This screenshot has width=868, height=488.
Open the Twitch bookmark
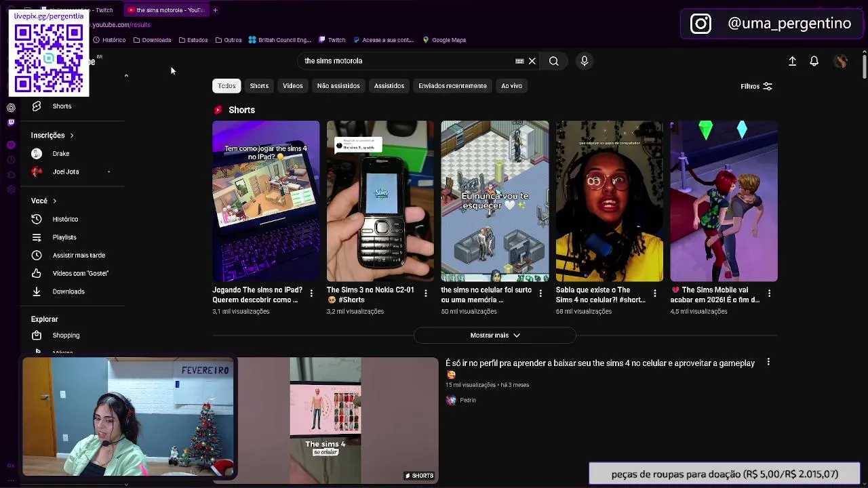pyautogui.click(x=332, y=40)
